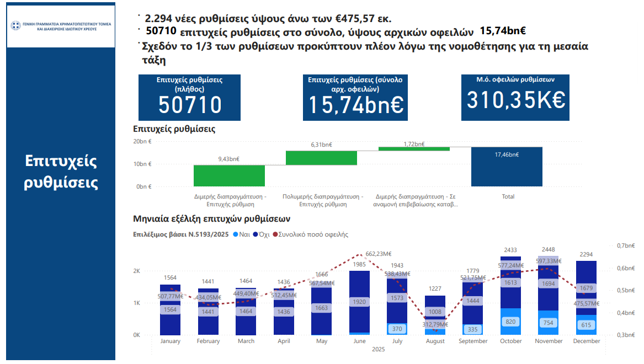Click the General Secretariat logo emblem
Viewport: 644px width, 364px height.
pos(15,25)
